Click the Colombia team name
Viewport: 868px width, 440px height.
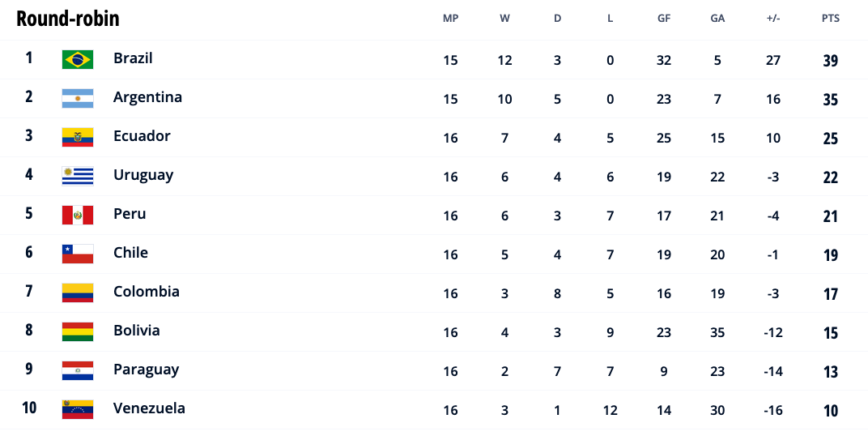[147, 292]
